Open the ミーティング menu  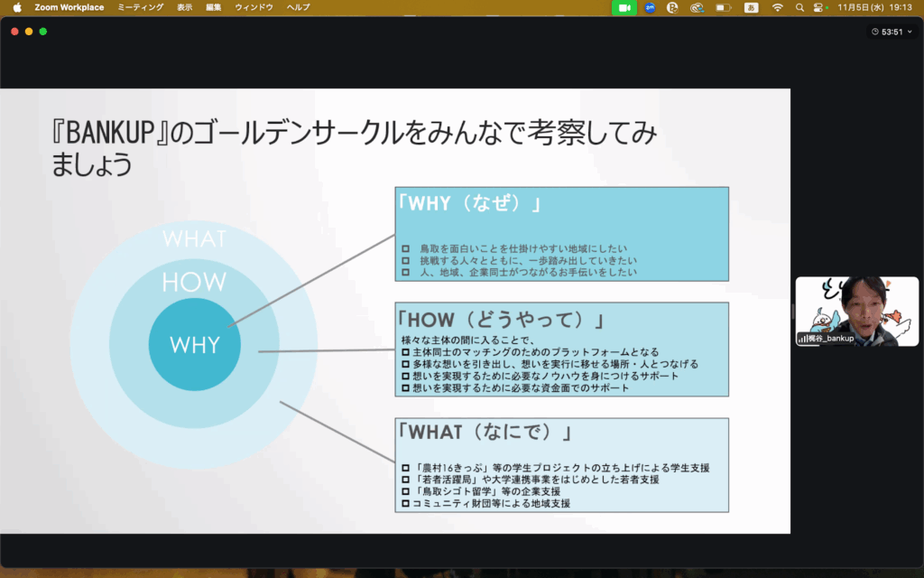[x=141, y=7]
